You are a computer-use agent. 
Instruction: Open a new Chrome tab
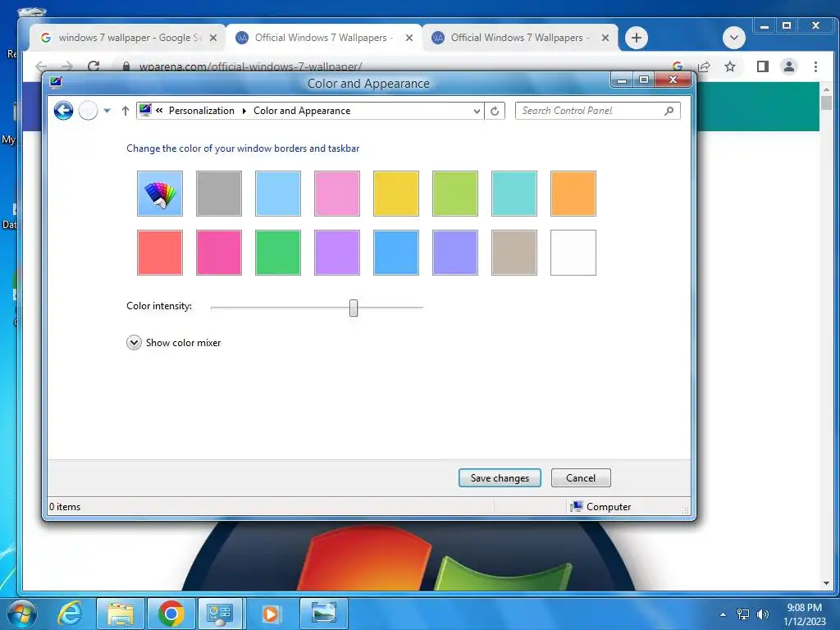click(637, 38)
